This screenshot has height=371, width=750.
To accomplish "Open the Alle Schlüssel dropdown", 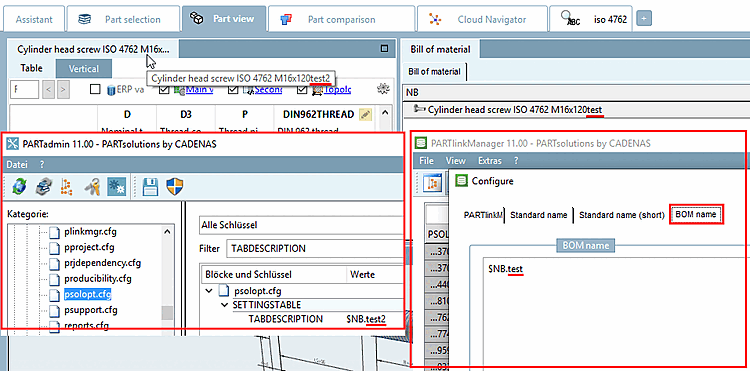I will 301,225.
